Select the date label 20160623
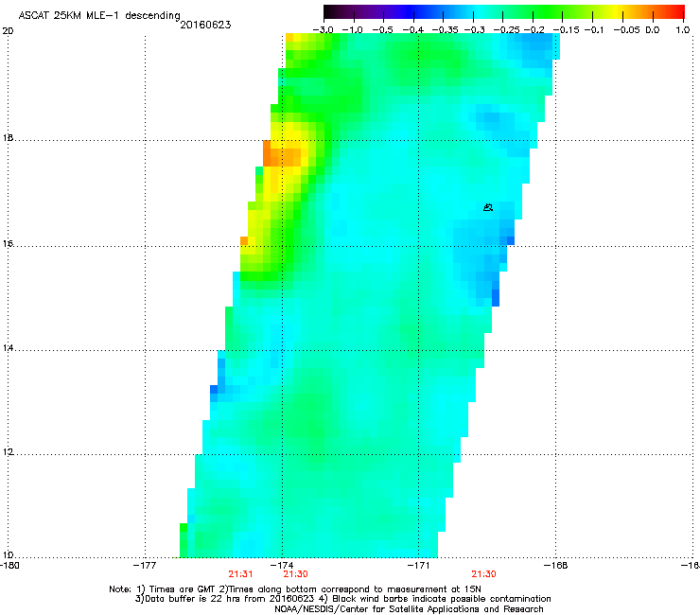 (x=205, y=25)
